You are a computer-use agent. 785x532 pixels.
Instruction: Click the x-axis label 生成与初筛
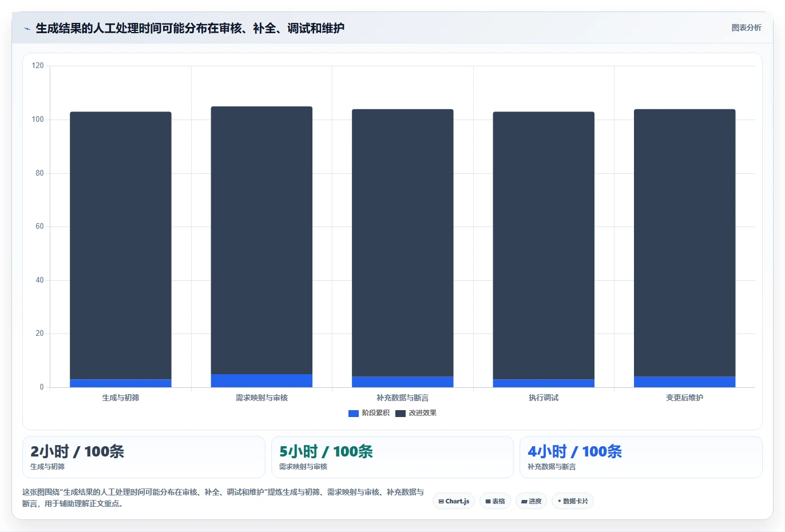pos(121,398)
